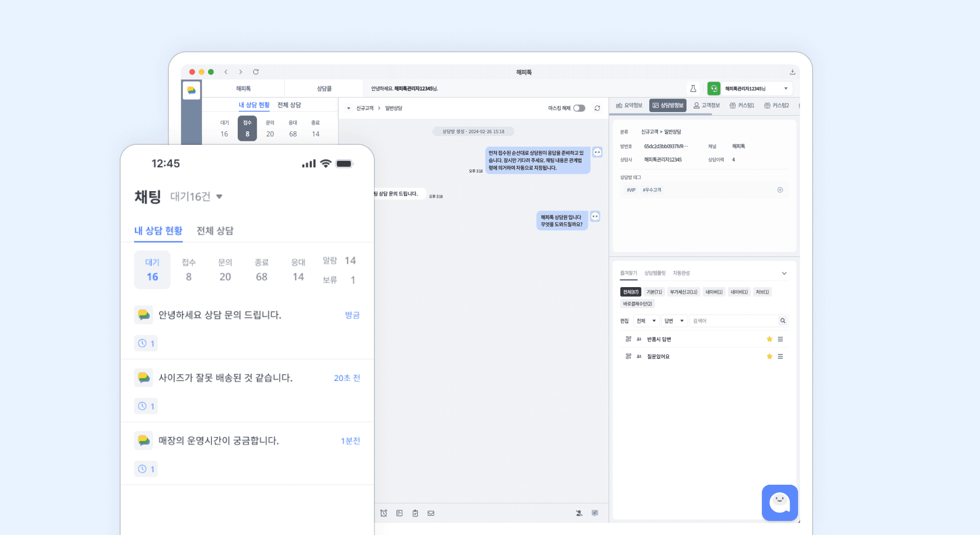This screenshot has width=980, height=535.
Task: Reload page with browser refresh icon
Action: (x=256, y=72)
